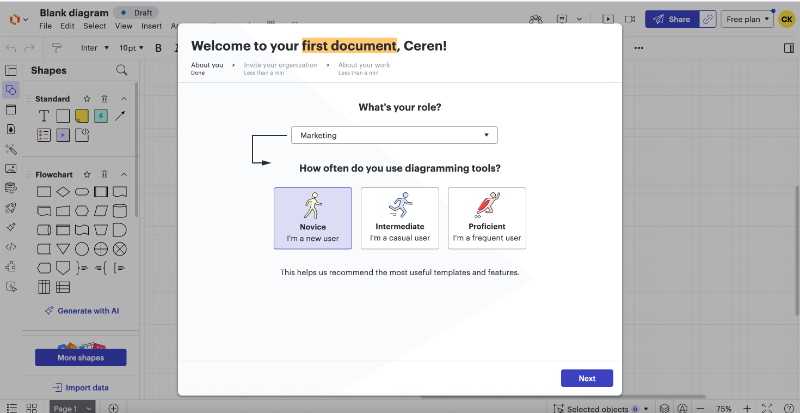Collapse the Standard shapes section
This screenshot has width=800, height=413.
123,99
